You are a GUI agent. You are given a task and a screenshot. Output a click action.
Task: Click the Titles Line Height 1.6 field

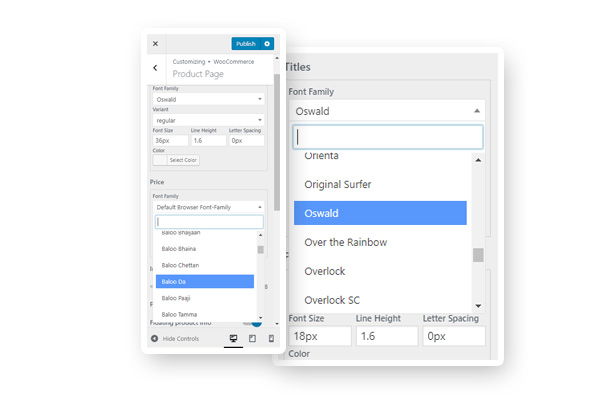click(x=387, y=336)
